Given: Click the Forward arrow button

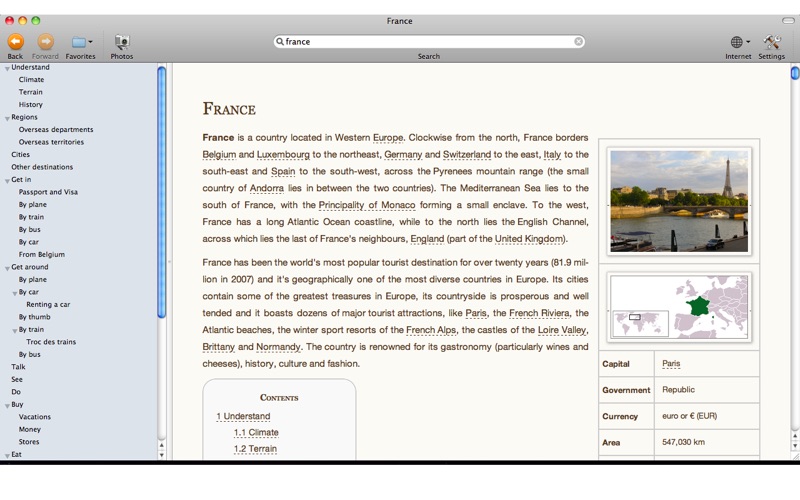Looking at the screenshot, I should [45, 42].
